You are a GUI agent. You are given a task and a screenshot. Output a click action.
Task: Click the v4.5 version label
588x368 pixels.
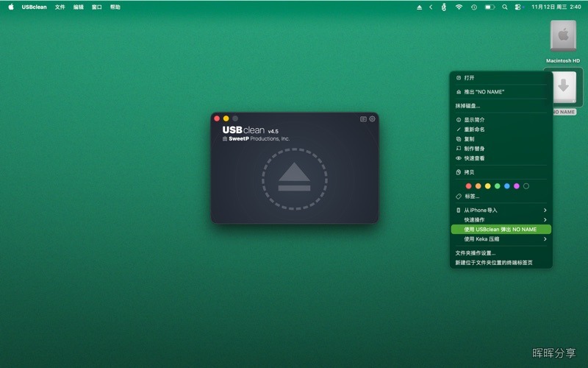pos(273,132)
